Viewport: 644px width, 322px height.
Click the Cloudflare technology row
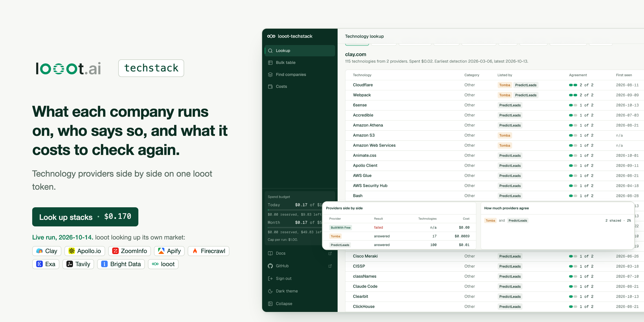tap(494, 85)
